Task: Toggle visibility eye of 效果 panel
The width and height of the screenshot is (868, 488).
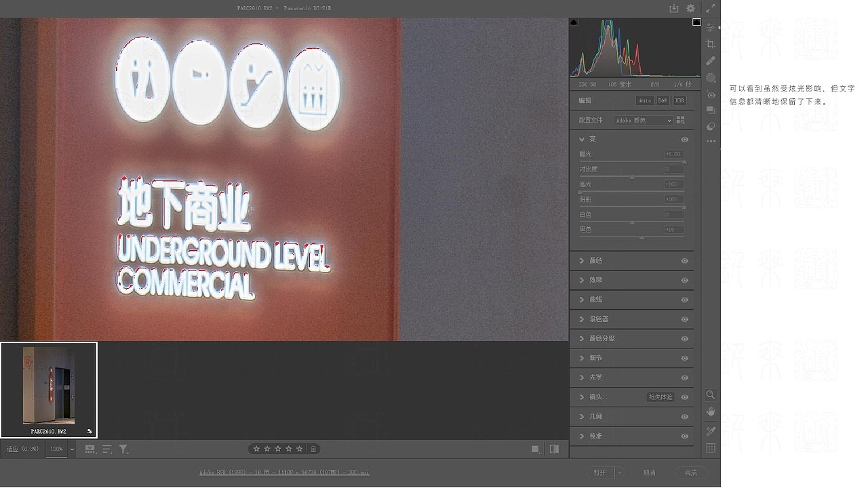Action: (x=685, y=280)
